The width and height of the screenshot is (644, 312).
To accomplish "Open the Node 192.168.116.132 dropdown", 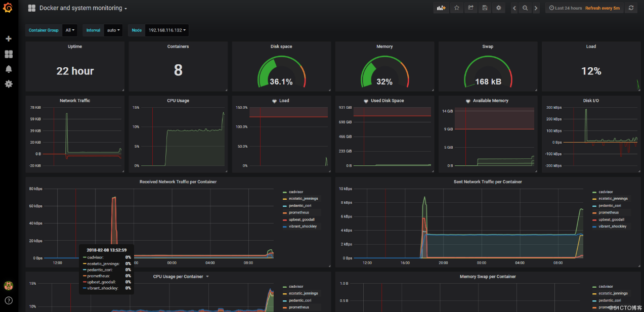I will click(167, 30).
